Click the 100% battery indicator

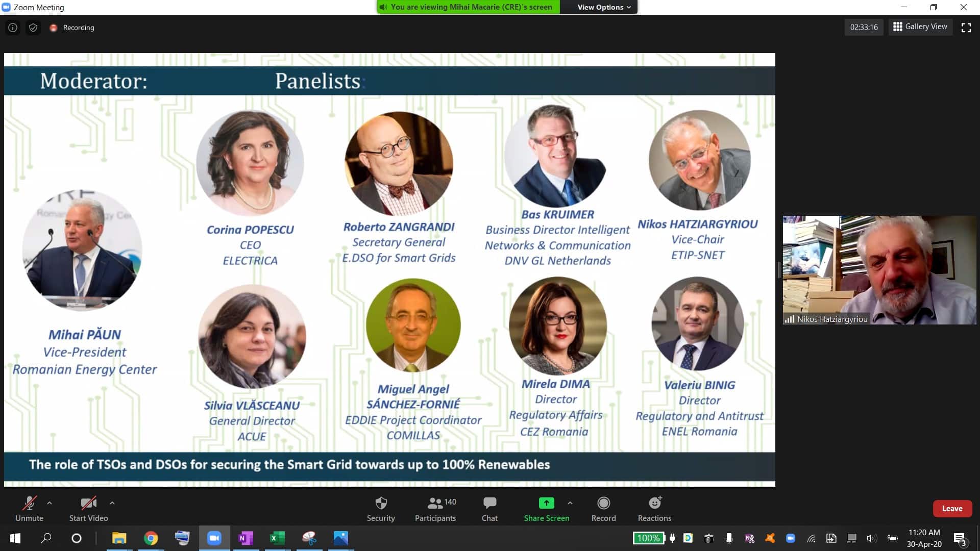[x=648, y=538]
